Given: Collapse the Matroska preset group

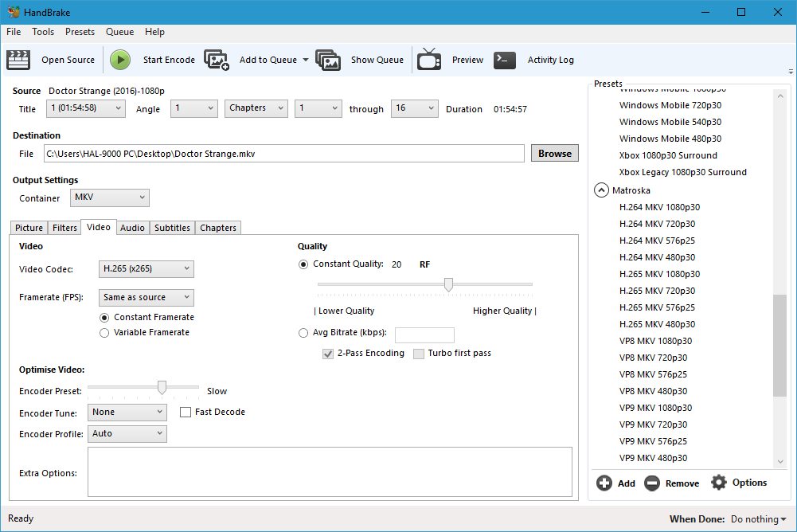Looking at the screenshot, I should 602,190.
